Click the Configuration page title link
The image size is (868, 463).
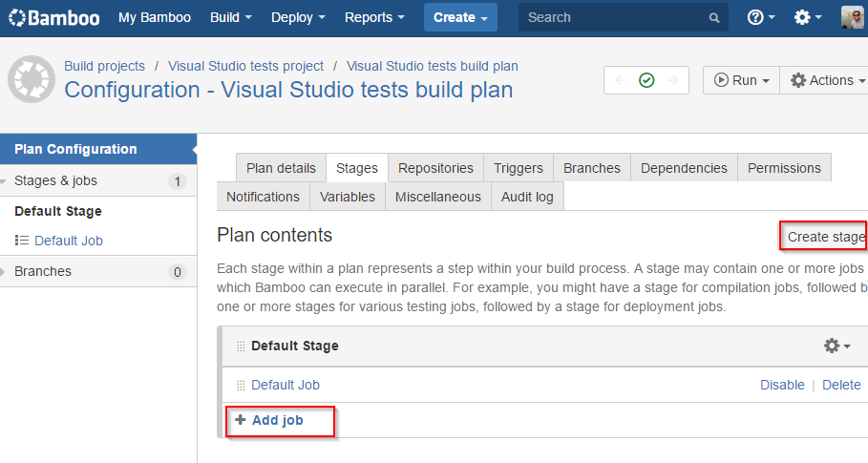(288, 90)
